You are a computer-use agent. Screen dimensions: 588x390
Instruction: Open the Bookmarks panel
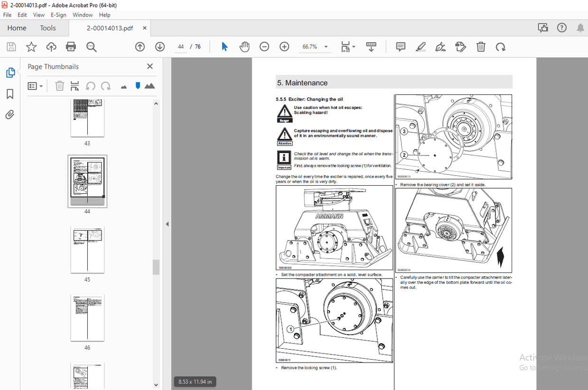tap(10, 94)
